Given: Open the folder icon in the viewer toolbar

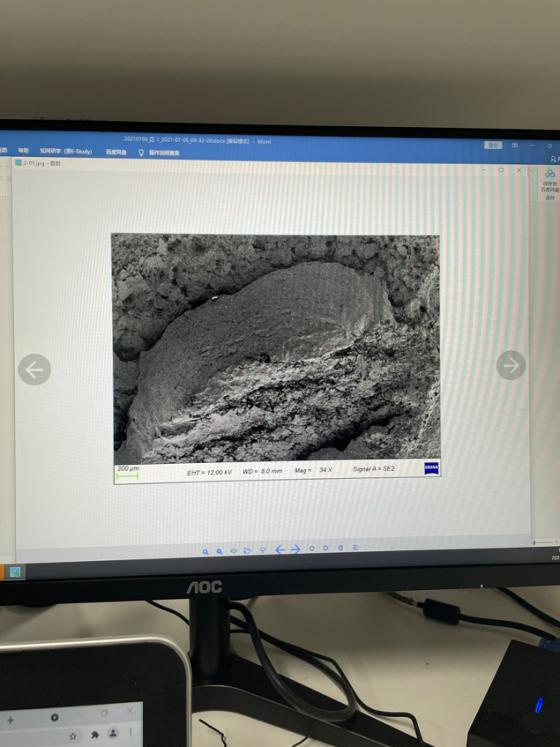Looking at the screenshot, I should [x=247, y=550].
